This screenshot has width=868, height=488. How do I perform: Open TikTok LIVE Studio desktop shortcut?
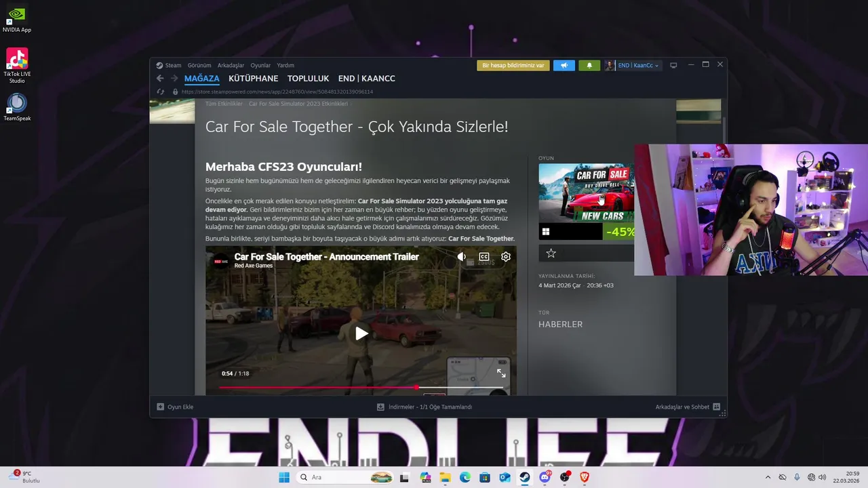pos(17,66)
